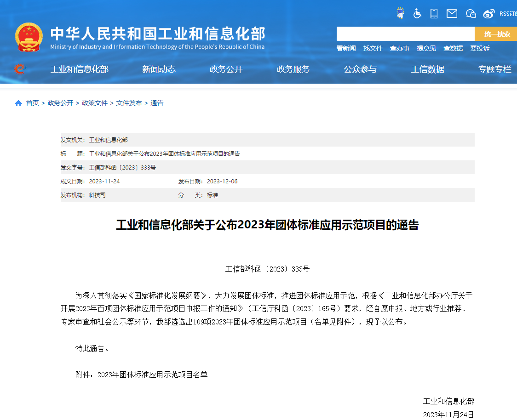Open the 找文件 quick link
This screenshot has width=517, height=420.
click(x=373, y=48)
